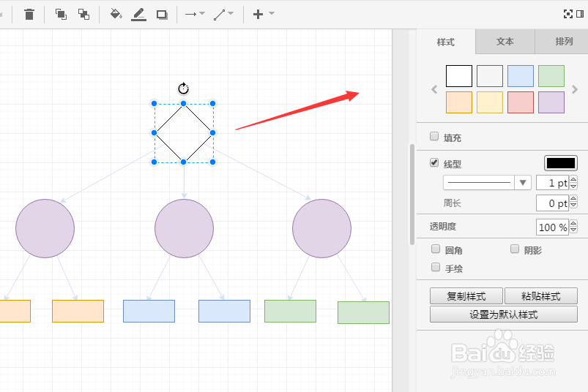The height and width of the screenshot is (392, 588).
Task: Open the Line Color pencil tool
Action: (138, 15)
